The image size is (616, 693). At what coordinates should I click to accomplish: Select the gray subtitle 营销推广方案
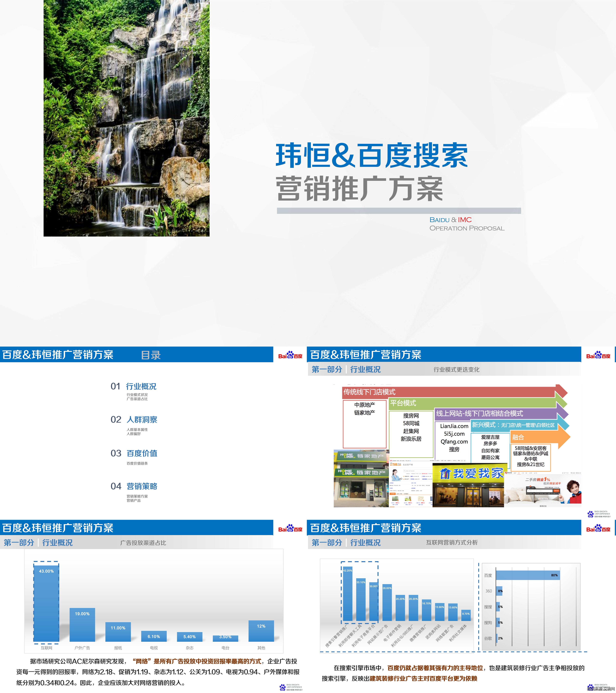360,189
